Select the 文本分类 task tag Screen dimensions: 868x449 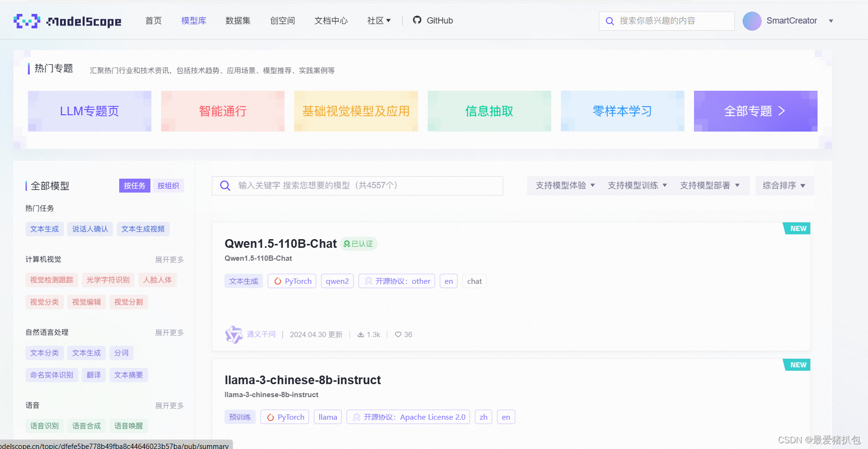(45, 353)
